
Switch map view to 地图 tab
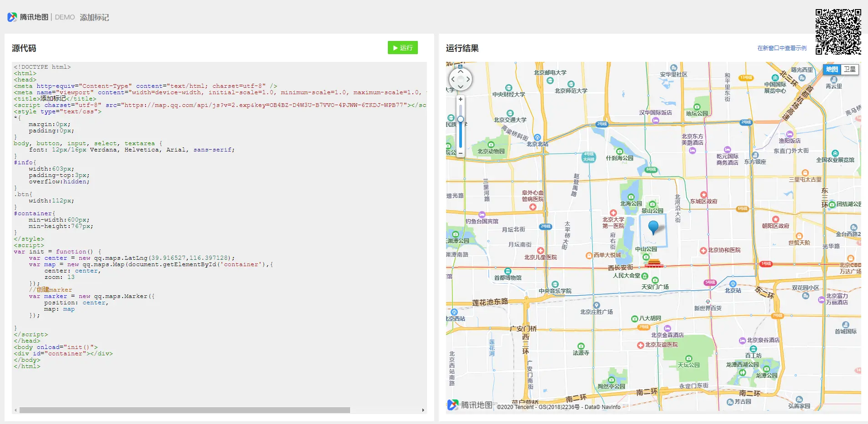(832, 70)
